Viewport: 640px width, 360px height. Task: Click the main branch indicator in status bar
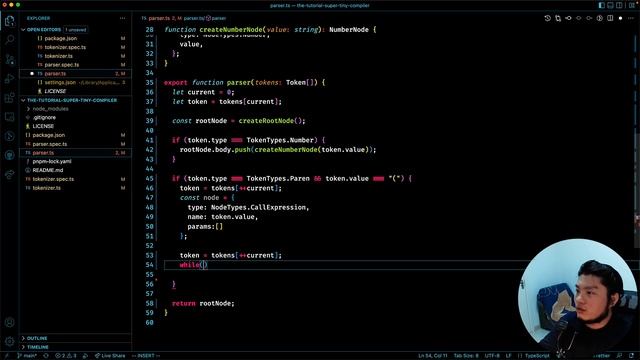(x=27, y=356)
